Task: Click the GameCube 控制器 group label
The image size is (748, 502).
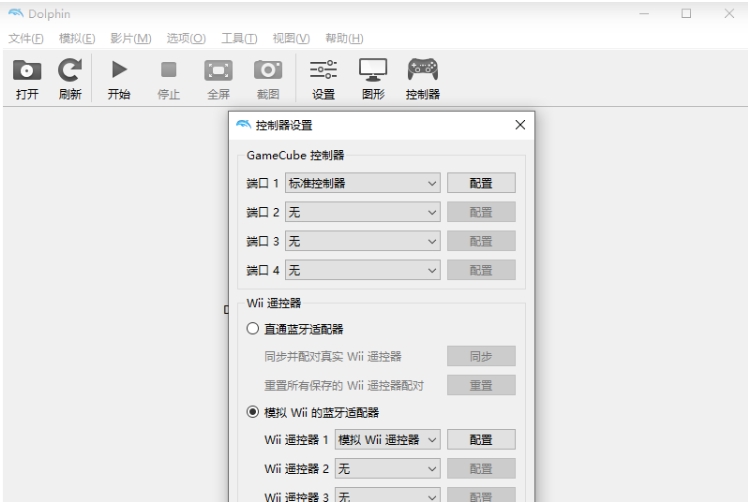Action: pyautogui.click(x=295, y=155)
